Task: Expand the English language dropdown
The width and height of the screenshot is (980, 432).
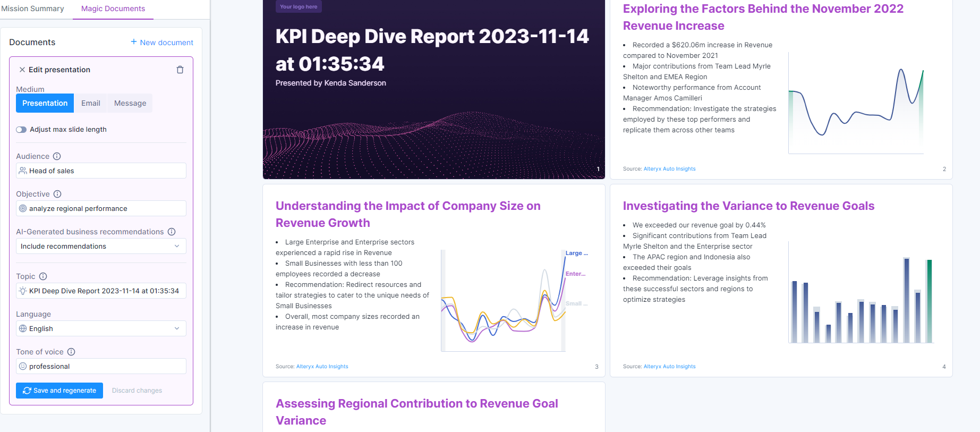Action: tap(101, 328)
